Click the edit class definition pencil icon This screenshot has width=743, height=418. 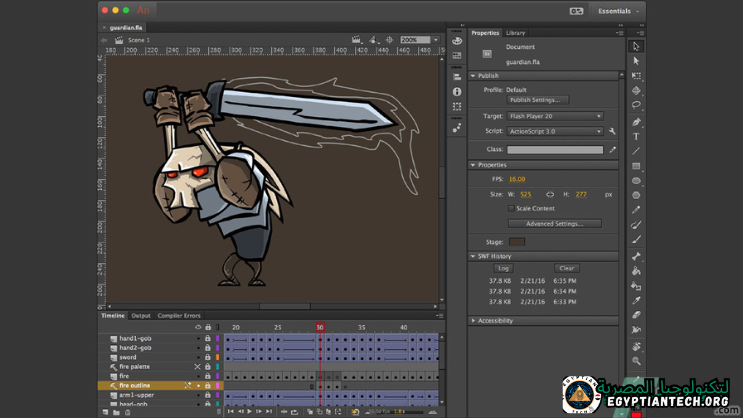612,150
